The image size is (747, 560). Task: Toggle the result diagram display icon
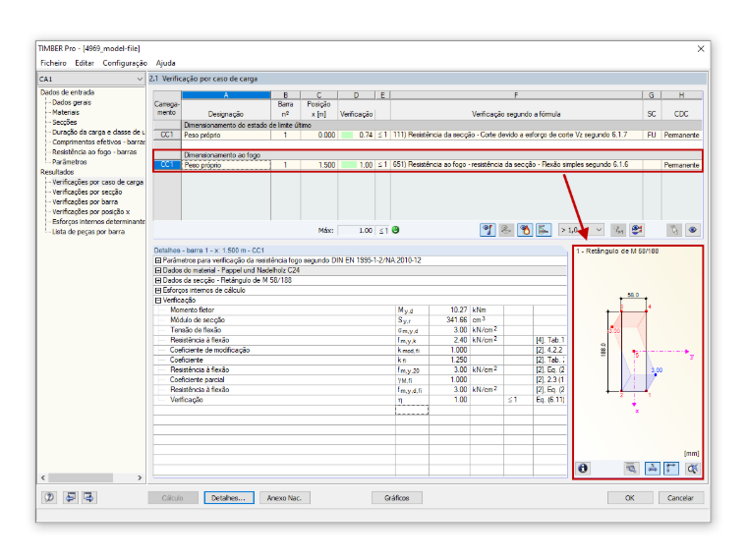(x=544, y=230)
